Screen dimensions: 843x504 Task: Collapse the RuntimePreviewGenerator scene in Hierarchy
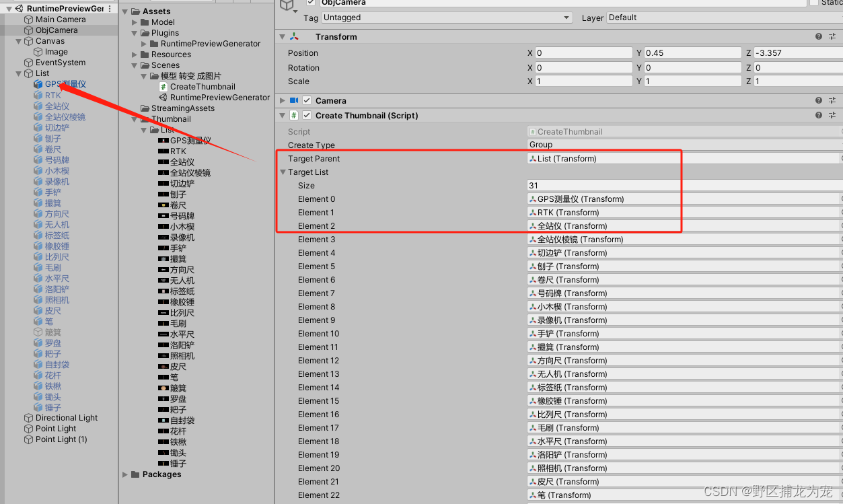click(9, 9)
